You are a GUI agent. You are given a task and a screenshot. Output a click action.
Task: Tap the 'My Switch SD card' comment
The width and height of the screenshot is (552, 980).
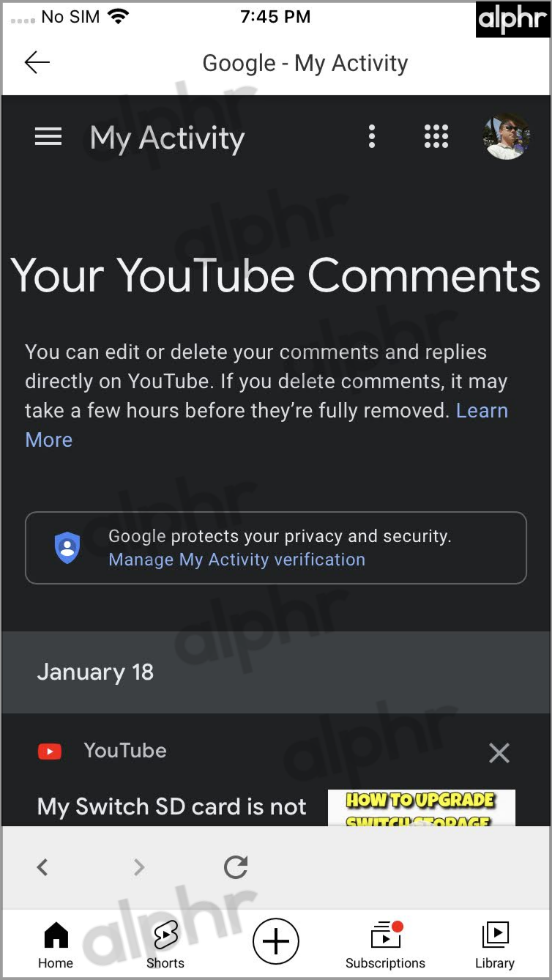[171, 807]
